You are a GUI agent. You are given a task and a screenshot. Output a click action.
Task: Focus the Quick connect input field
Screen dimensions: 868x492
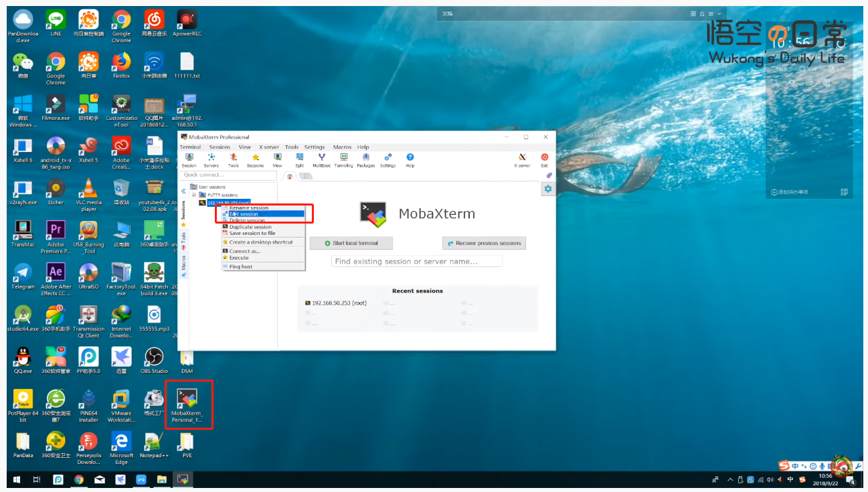pyautogui.click(x=229, y=175)
